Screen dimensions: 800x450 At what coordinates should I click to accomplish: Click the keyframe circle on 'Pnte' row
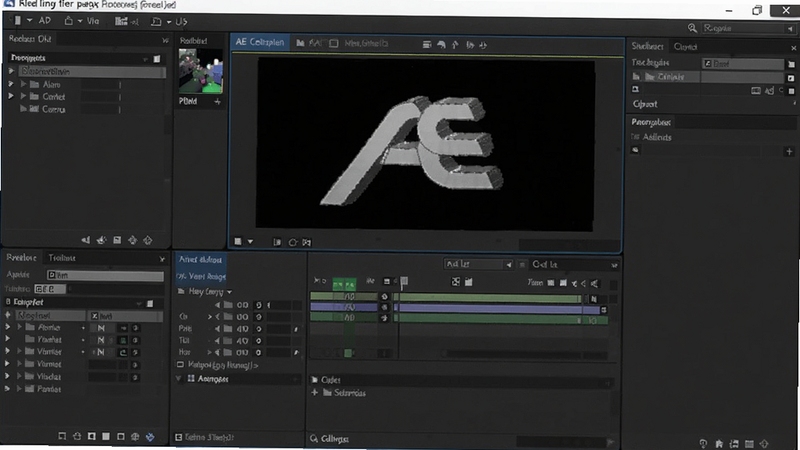259,329
